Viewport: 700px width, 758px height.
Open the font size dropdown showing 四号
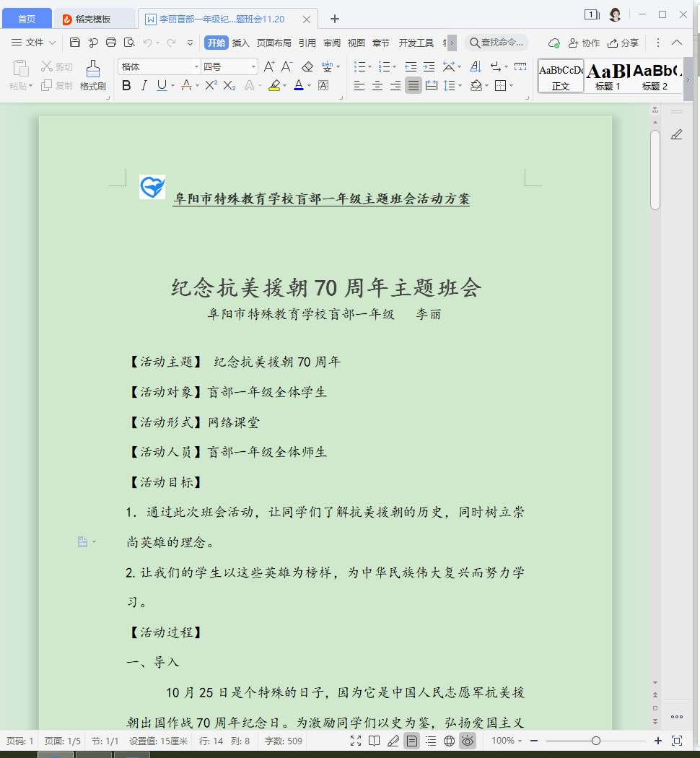[229, 67]
